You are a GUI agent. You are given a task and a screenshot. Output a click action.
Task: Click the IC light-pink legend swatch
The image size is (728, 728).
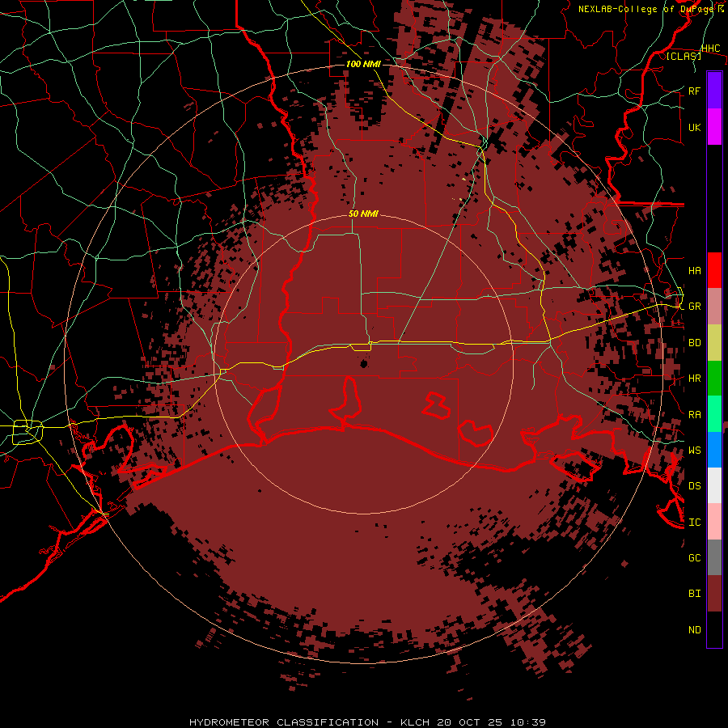[714, 522]
